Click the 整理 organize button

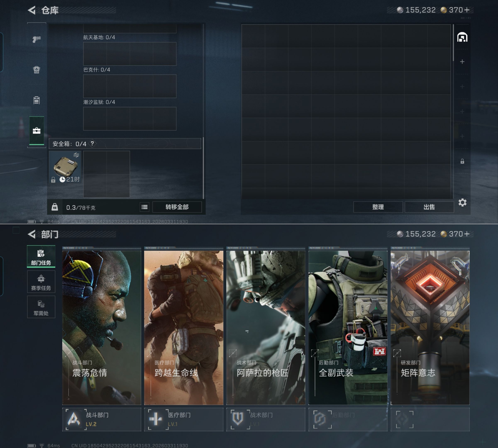point(378,207)
